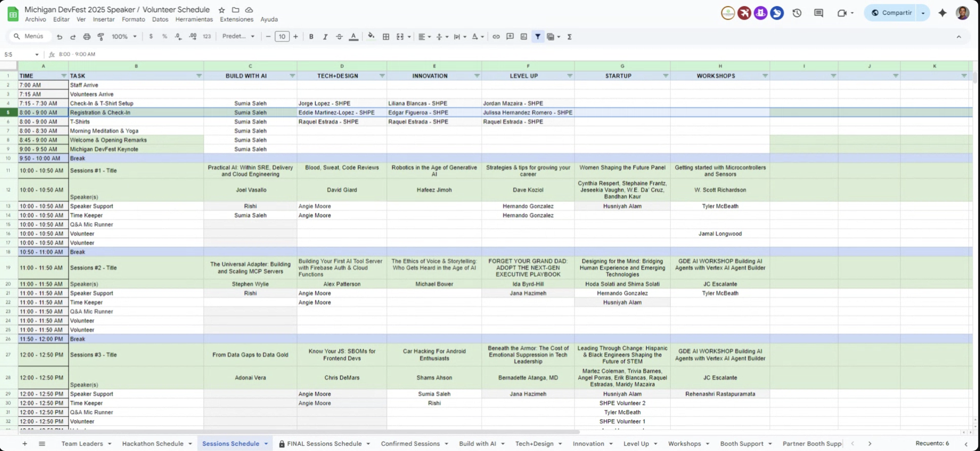Open the Extensiones menu
This screenshot has height=451, width=980.
pos(236,19)
